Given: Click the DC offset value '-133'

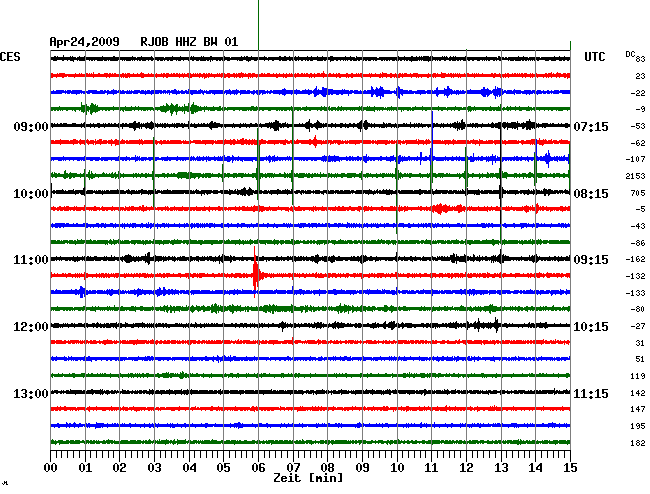Looking at the screenshot, I should [x=635, y=293].
